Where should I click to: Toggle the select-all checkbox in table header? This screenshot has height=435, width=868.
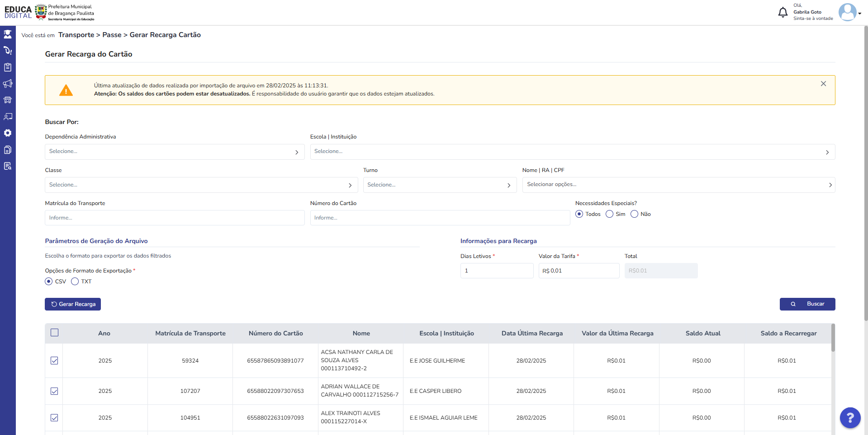[x=55, y=333]
